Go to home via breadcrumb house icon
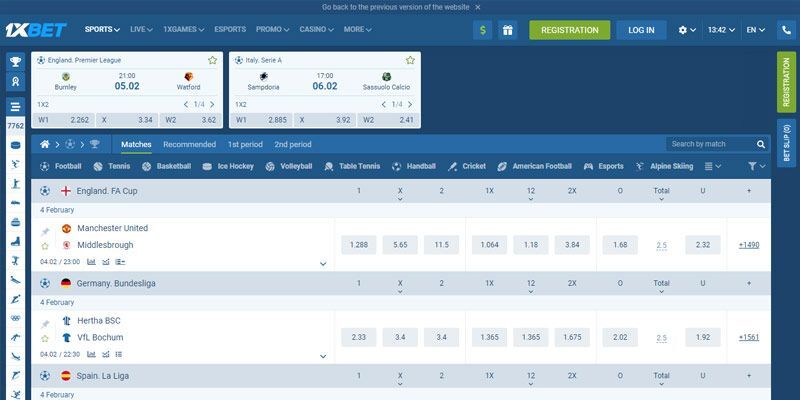800x400 pixels. point(45,144)
